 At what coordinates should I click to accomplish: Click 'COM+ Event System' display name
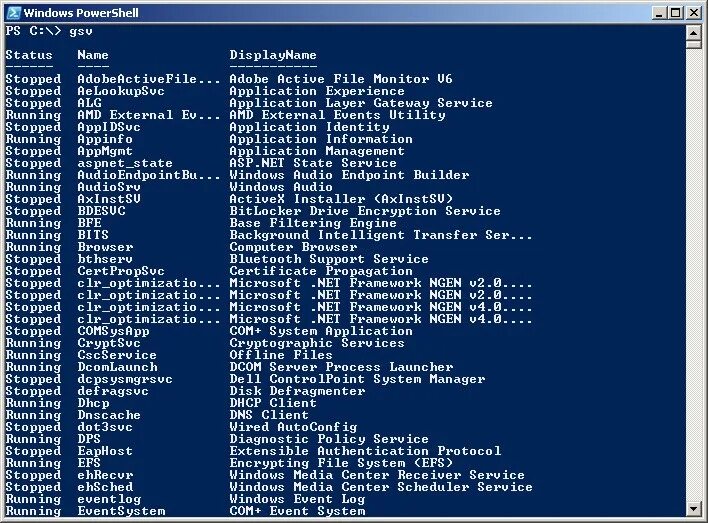[297, 511]
